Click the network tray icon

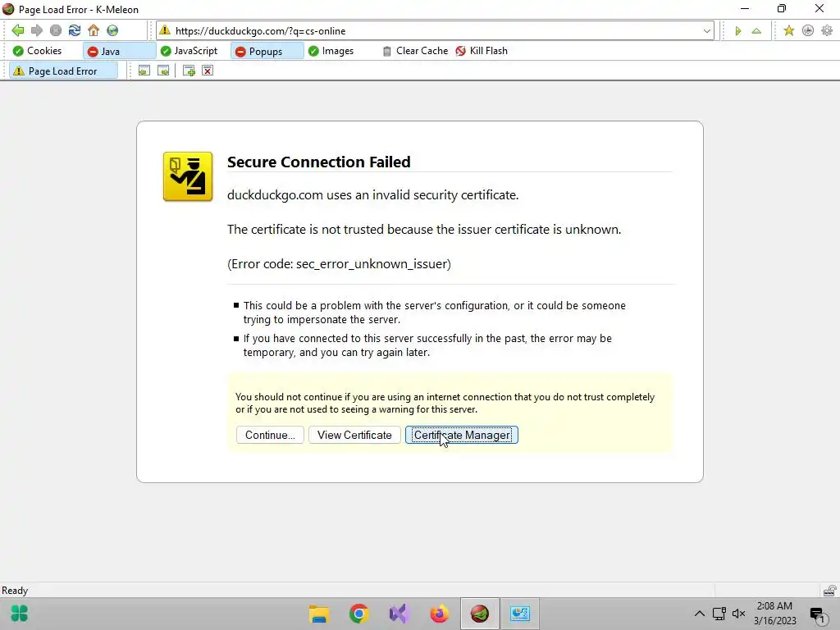coord(719,614)
